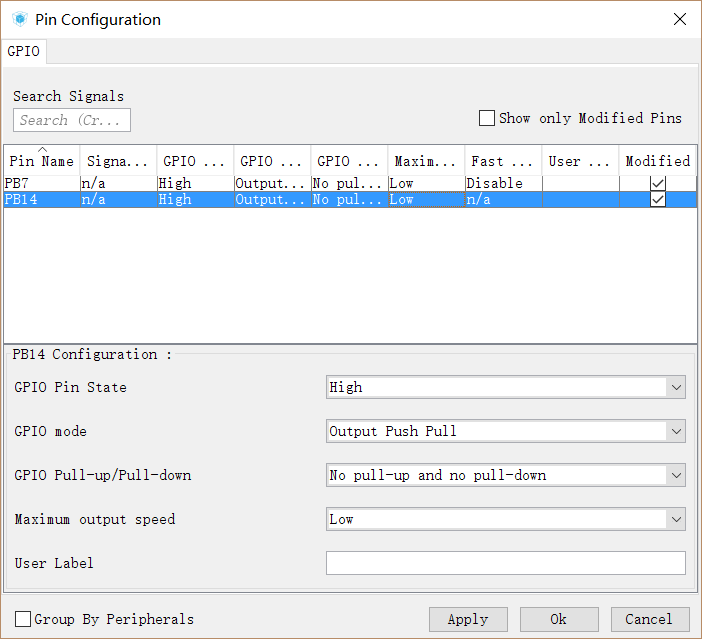702x639 pixels.
Task: Click the Apply button
Action: 468,619
